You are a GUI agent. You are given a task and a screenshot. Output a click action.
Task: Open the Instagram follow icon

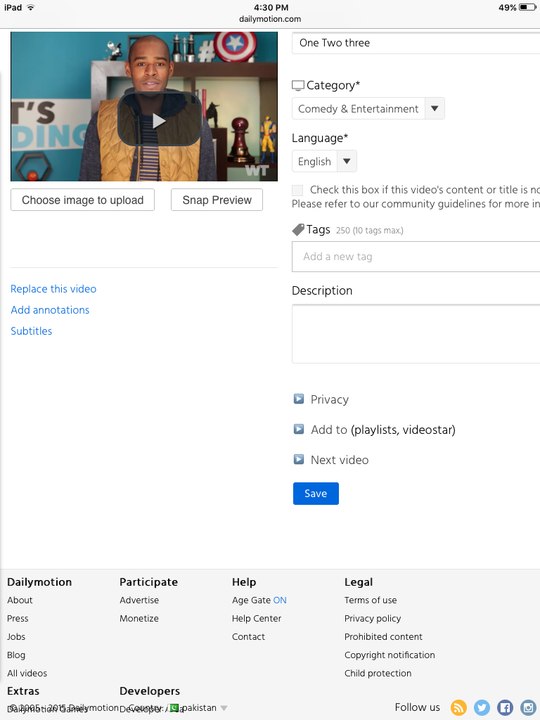point(529,707)
